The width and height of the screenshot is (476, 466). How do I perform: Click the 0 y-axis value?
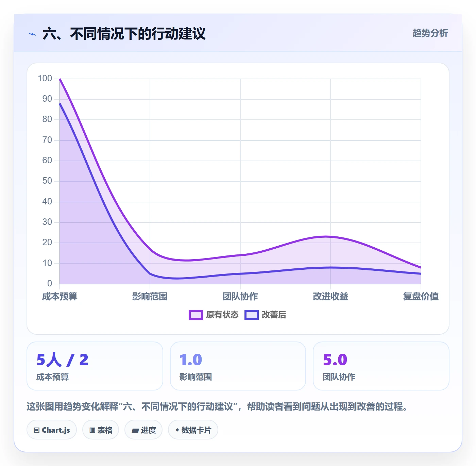click(50, 284)
